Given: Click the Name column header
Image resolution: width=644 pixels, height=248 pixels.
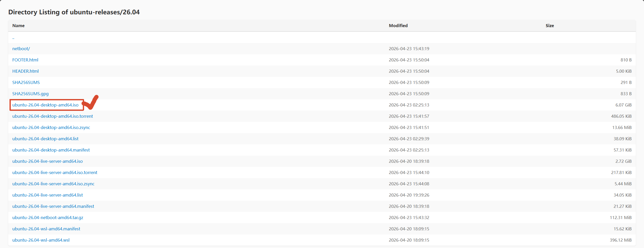Looking at the screenshot, I should (x=18, y=26).
